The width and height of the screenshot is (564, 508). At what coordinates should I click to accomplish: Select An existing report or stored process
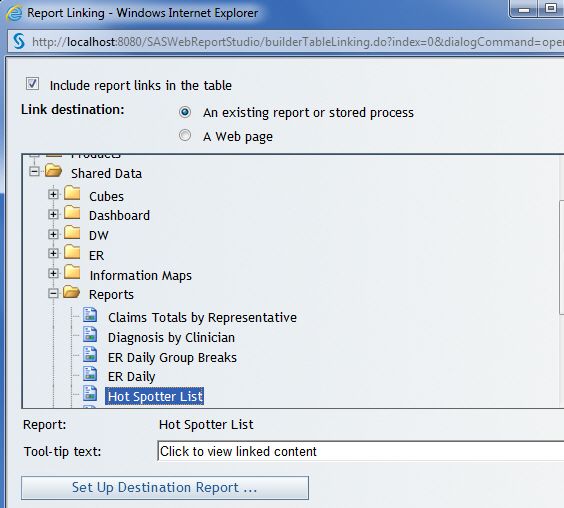(x=185, y=112)
